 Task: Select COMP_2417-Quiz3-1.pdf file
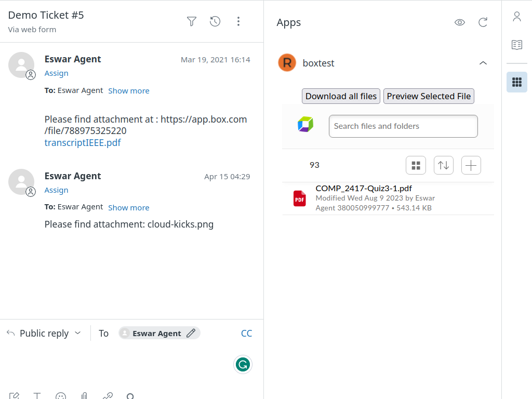(x=364, y=189)
